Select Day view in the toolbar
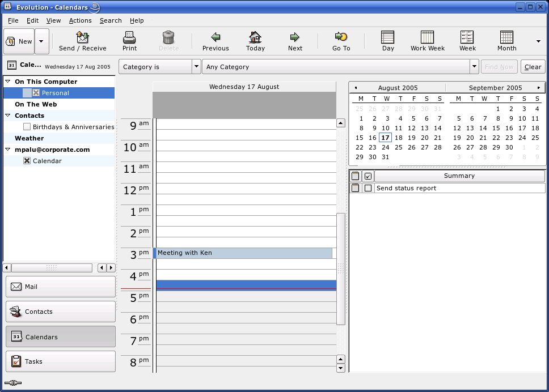The width and height of the screenshot is (549, 392). [387, 40]
